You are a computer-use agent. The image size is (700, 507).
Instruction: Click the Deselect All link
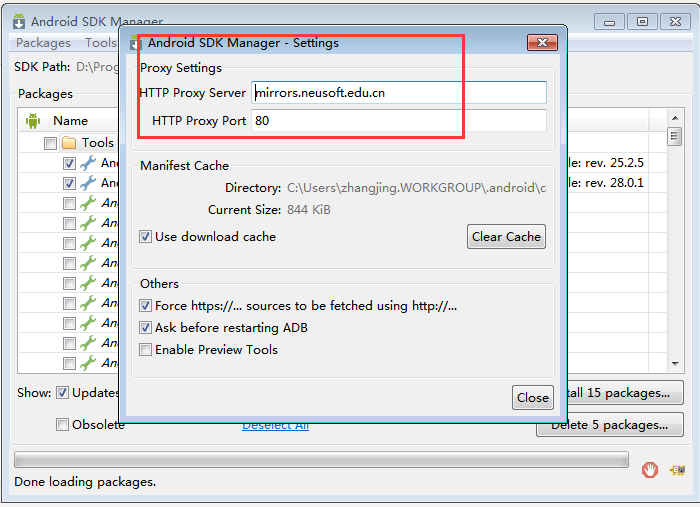pyautogui.click(x=275, y=426)
